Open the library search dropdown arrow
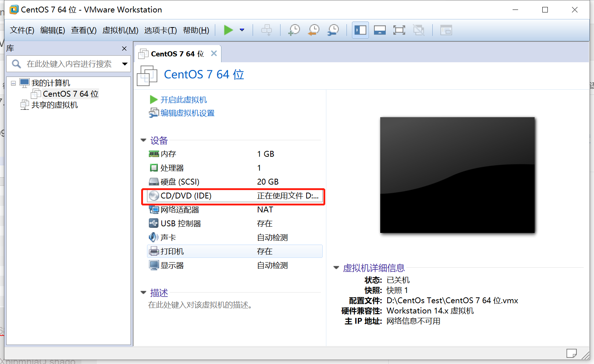 click(125, 64)
